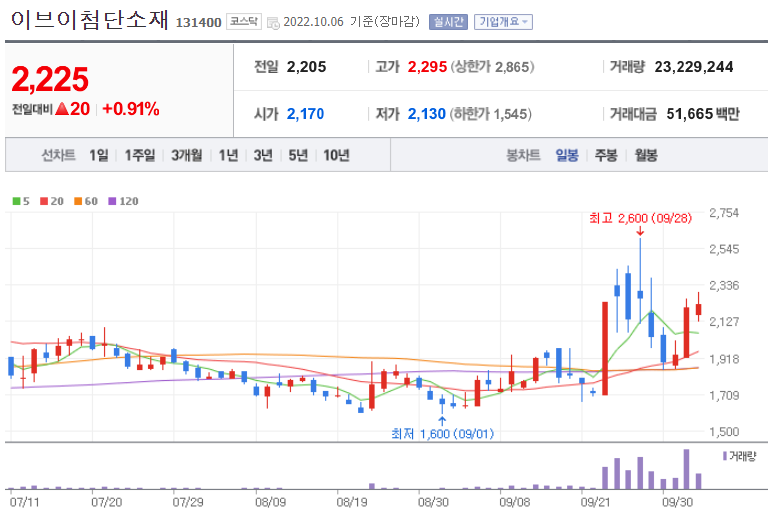The width and height of the screenshot is (768, 515).
Task: Click the 1,500 y-axis price label
Action: coord(724,432)
